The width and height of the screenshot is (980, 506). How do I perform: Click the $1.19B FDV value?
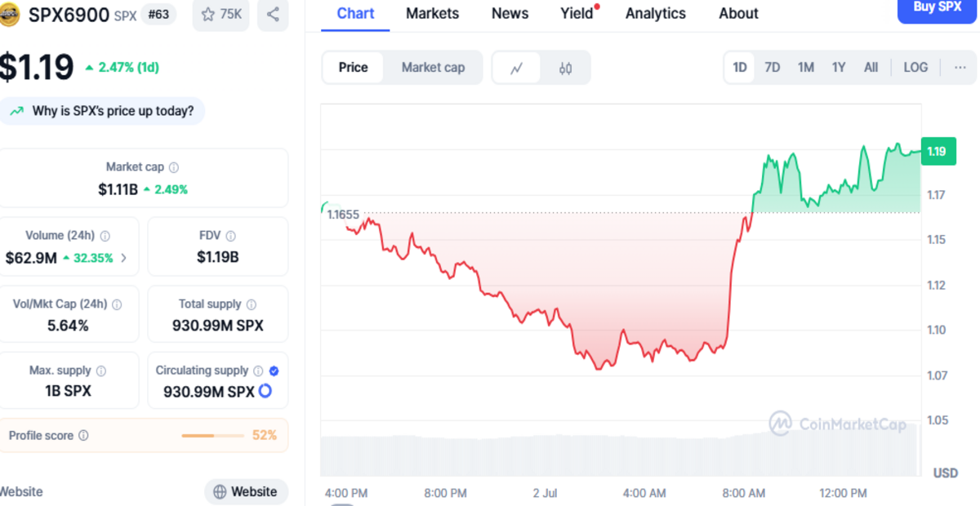click(217, 258)
